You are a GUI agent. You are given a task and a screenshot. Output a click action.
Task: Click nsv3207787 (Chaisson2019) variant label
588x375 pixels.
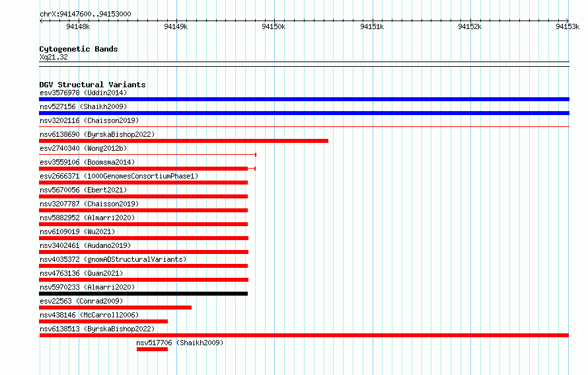coord(89,204)
